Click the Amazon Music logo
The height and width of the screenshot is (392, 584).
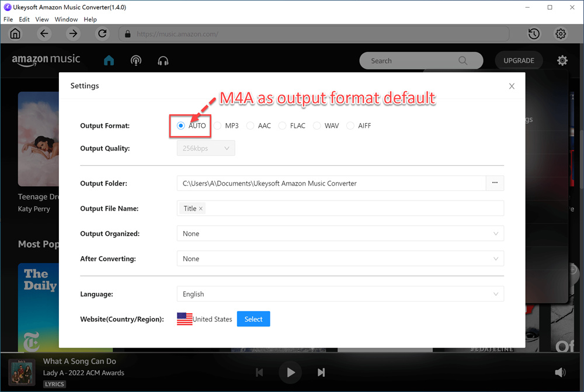coord(46,60)
